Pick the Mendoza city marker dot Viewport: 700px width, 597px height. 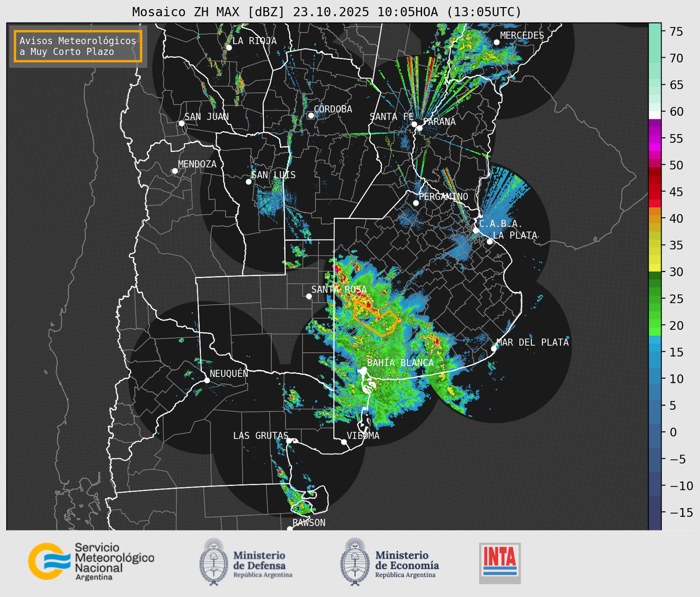coord(175,171)
